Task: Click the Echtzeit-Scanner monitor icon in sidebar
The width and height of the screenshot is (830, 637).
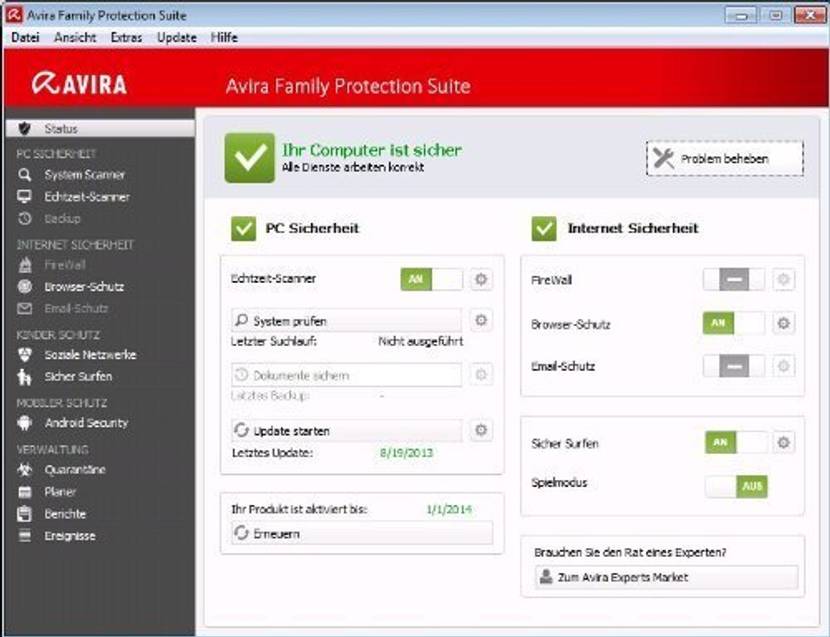Action: pyautogui.click(x=24, y=197)
